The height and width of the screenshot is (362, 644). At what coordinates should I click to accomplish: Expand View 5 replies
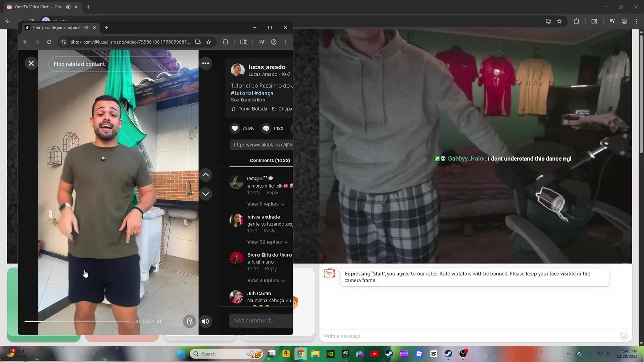266,204
